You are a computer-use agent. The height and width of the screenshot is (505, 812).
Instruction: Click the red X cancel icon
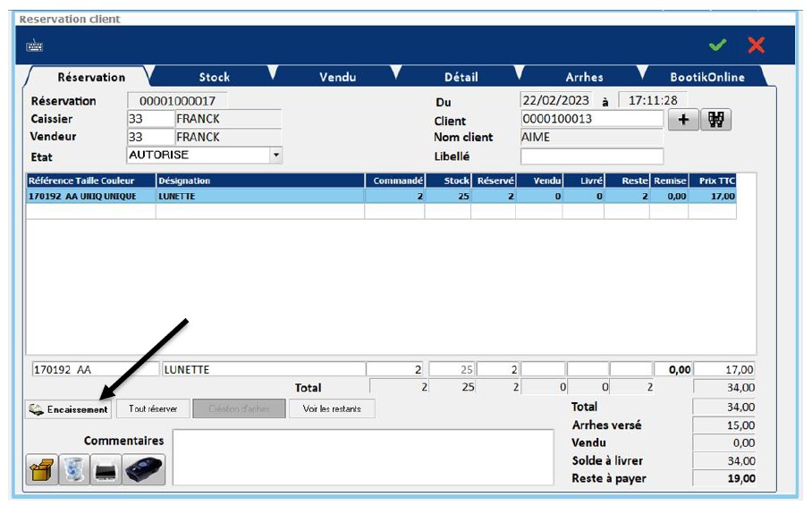[756, 45]
